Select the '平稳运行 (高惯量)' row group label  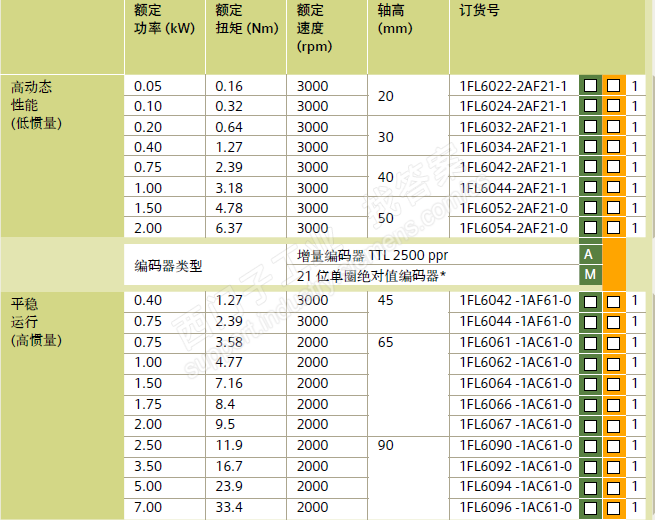[x=36, y=322]
